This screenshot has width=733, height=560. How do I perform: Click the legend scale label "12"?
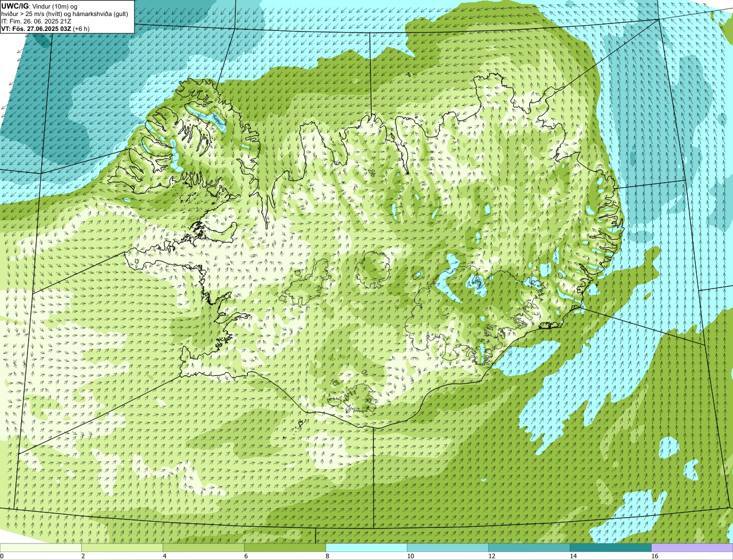[x=492, y=556]
